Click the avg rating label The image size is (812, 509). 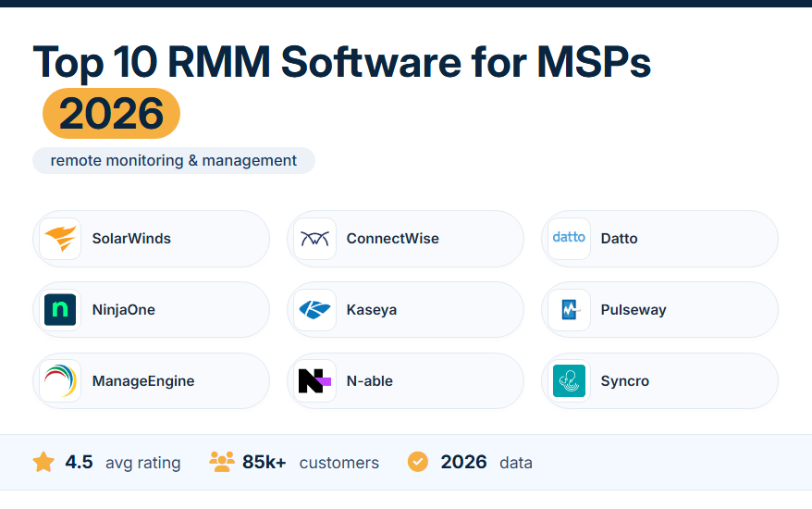(x=143, y=463)
